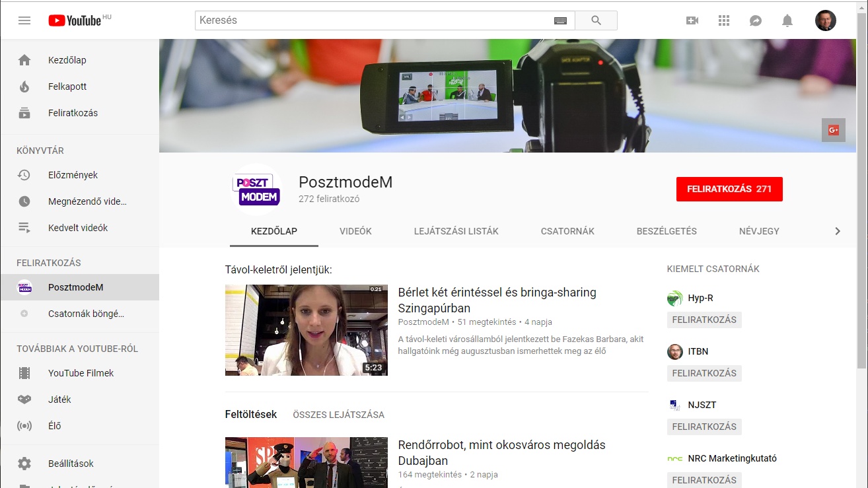Click the Feltöltések section heading
Viewport: 868px width, 488px height.
point(251,415)
